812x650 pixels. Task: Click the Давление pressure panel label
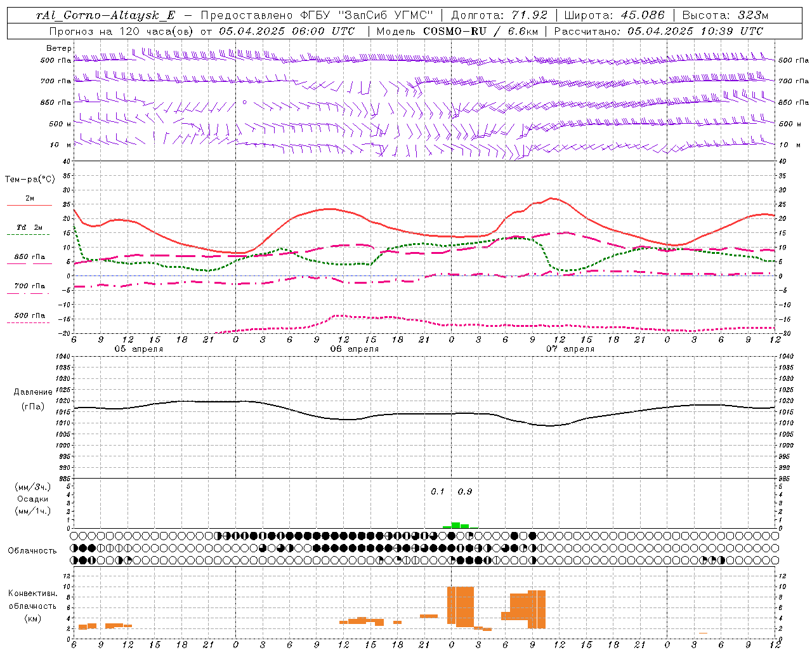(32, 392)
